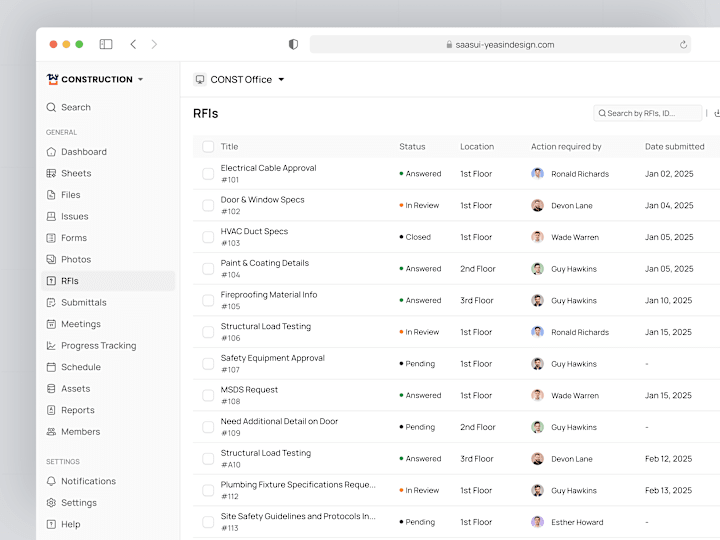Check the Safety Equipment Approval checkbox
The height and width of the screenshot is (540, 720).
coord(208,364)
